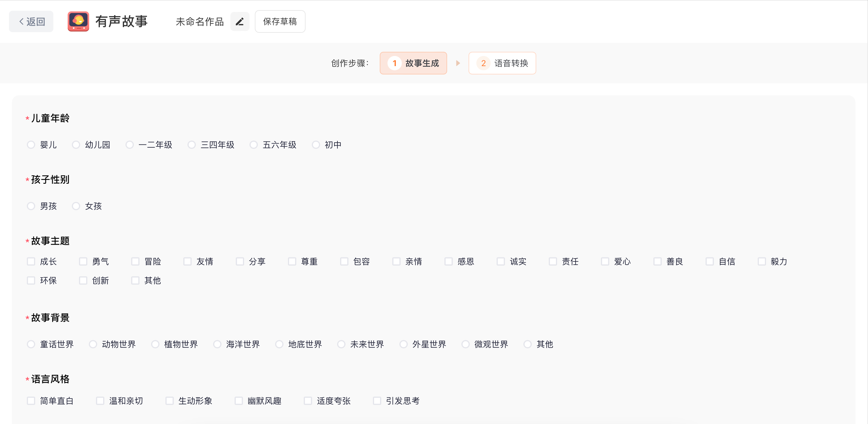Screen dimensions: 868x424
Task: Enable the 善良 theme checkbox
Action: (657, 261)
